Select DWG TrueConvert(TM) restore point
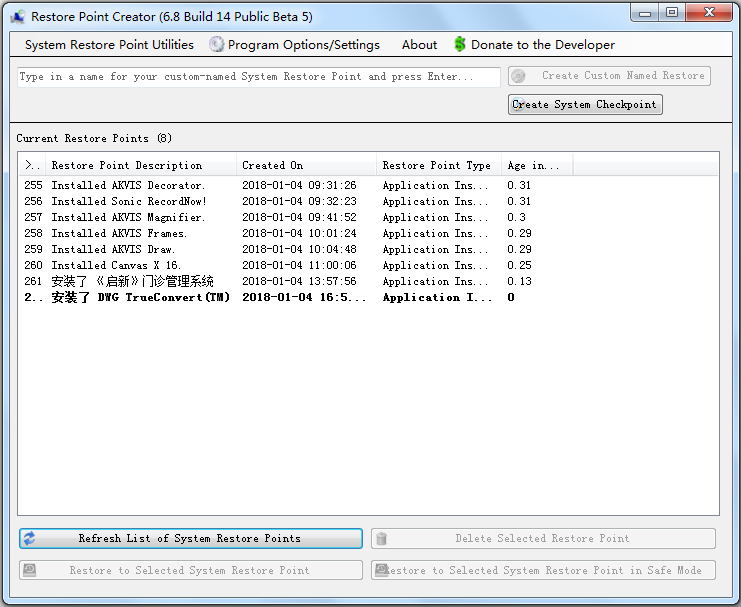Image resolution: width=741 pixels, height=607 pixels. [x=140, y=297]
